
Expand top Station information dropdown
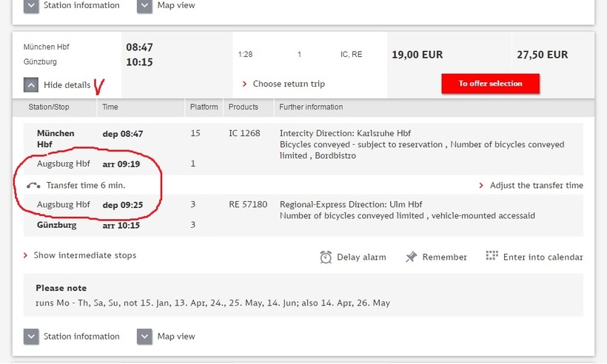tap(31, 6)
